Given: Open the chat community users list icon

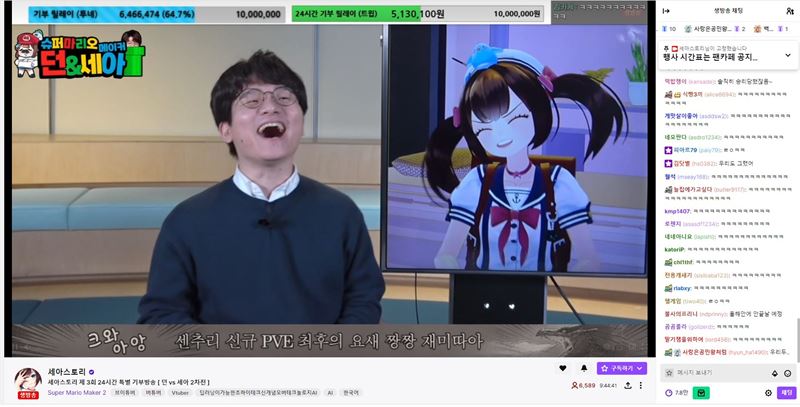Looking at the screenshot, I should pos(790,11).
